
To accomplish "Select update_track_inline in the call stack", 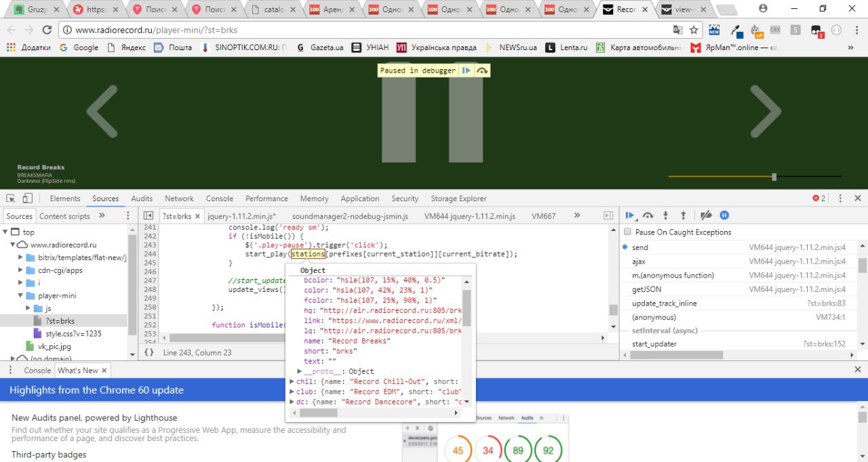I will [x=664, y=303].
